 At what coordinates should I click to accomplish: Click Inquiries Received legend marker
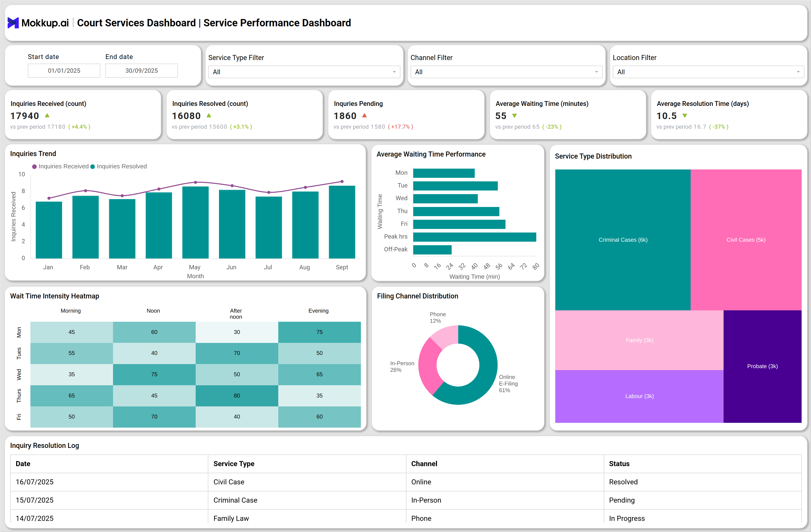34,166
